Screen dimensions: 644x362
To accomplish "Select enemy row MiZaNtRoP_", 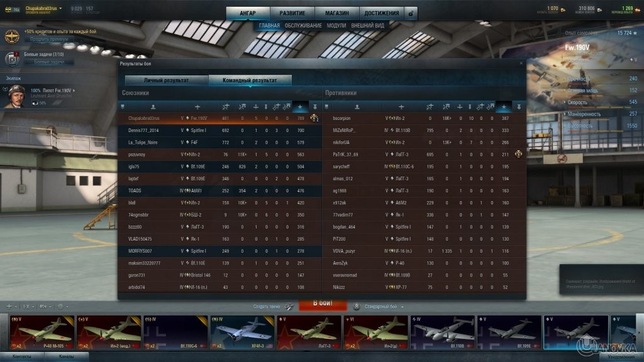I will 424,131.
